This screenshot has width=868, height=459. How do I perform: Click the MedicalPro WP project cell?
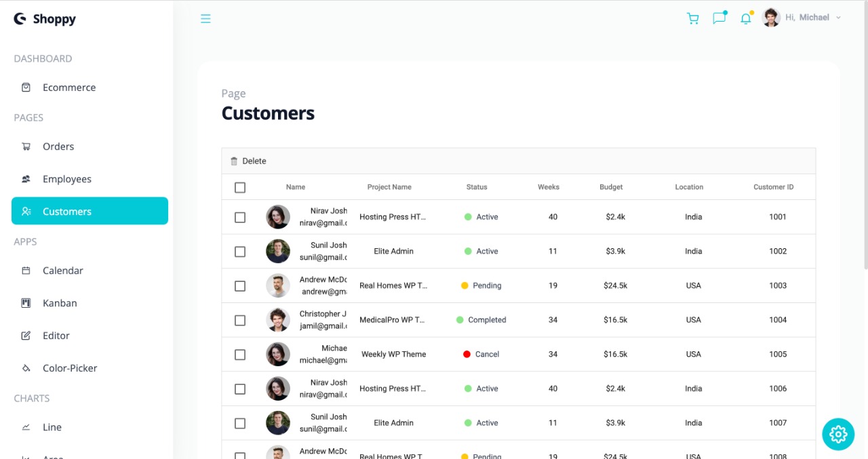coord(392,320)
